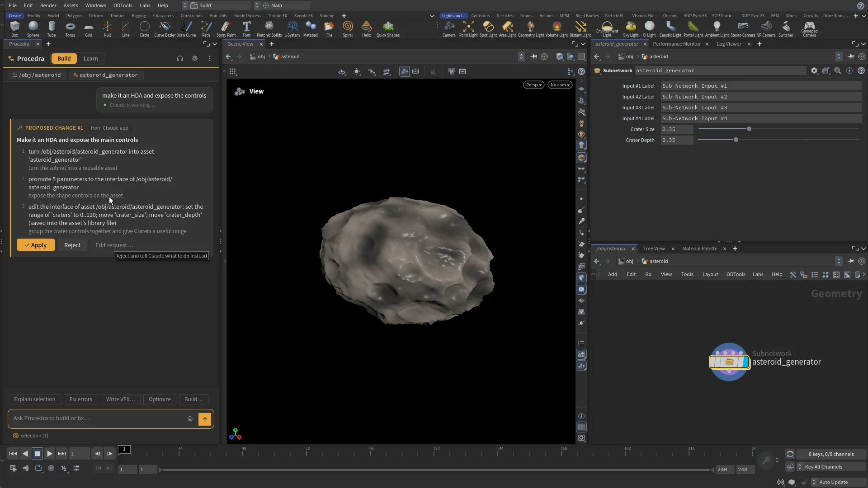
Task: Create a Camera from the shelf
Action: (x=449, y=29)
